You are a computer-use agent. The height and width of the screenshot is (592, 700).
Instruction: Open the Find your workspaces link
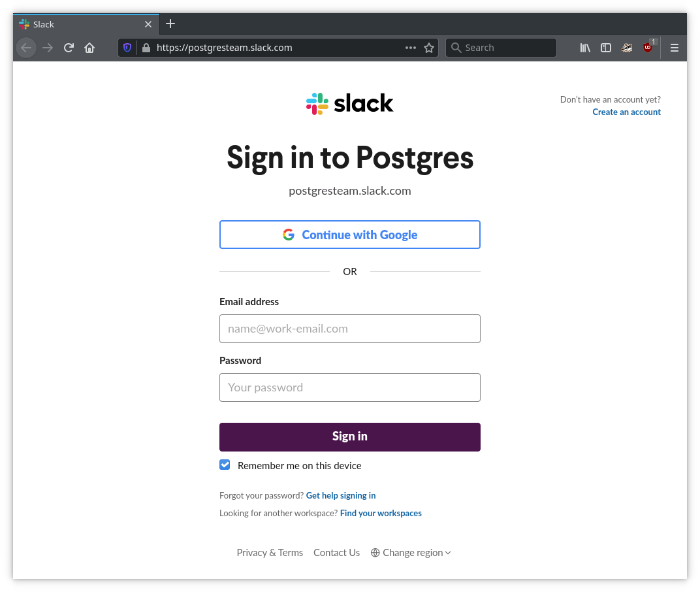pos(381,514)
